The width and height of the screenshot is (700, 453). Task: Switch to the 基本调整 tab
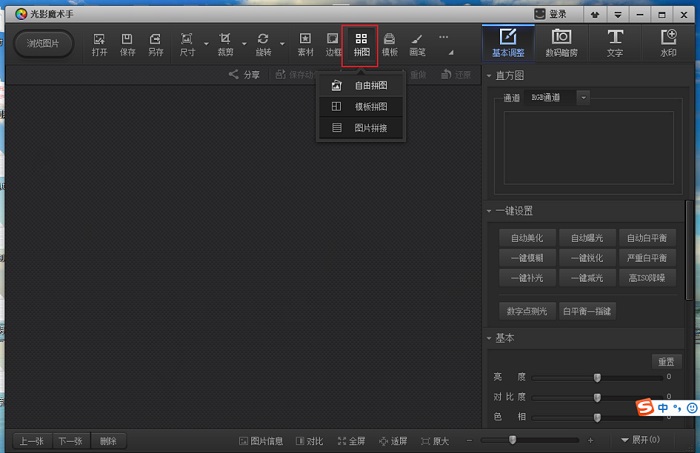(508, 43)
